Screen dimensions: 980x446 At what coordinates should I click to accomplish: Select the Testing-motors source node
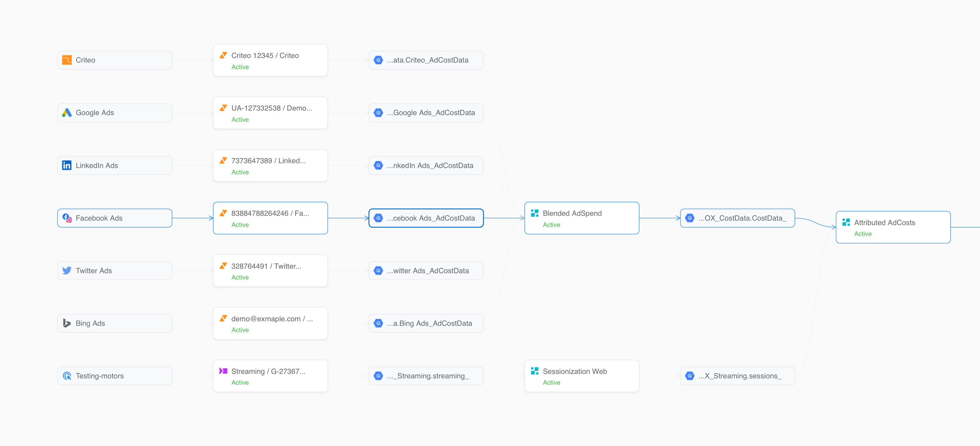pos(115,376)
